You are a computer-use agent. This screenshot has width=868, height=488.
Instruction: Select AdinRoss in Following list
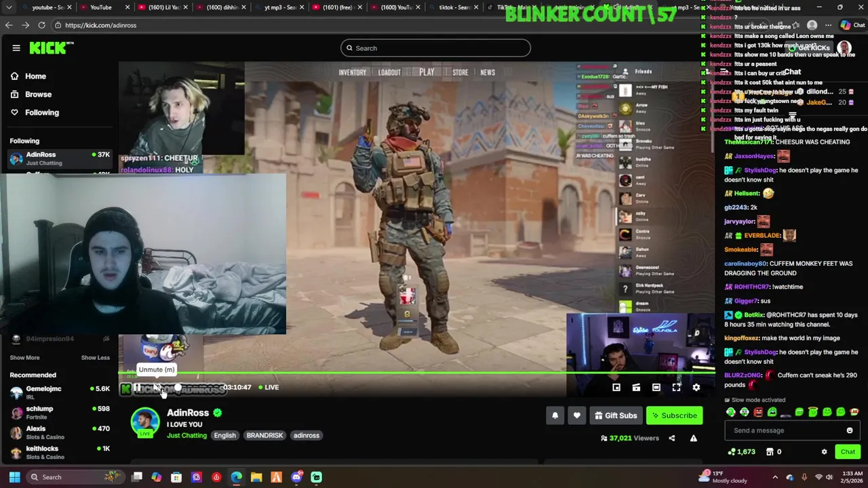[x=60, y=158]
